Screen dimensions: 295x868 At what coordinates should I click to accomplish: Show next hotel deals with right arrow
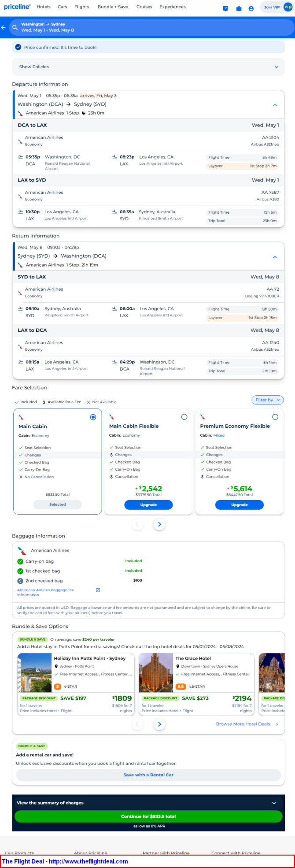pos(159,724)
